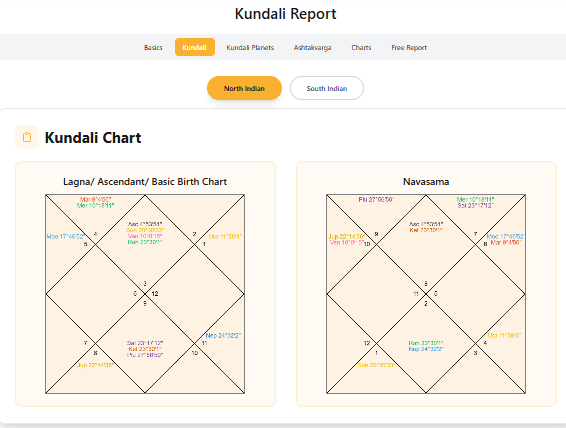Click house number 10 in Lagna chart
The height and width of the screenshot is (428, 566).
click(x=195, y=353)
